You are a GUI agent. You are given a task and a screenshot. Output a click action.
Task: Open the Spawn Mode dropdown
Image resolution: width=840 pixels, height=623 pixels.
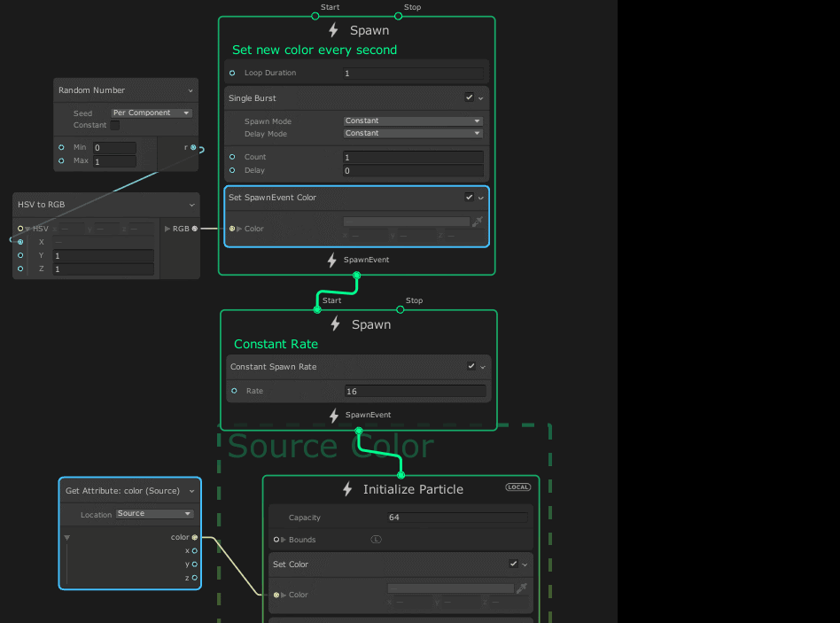click(413, 121)
